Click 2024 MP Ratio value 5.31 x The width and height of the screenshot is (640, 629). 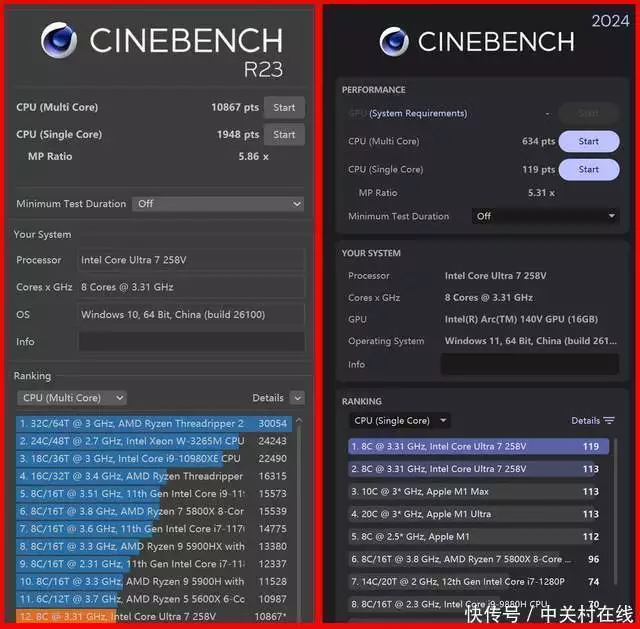coord(541,193)
